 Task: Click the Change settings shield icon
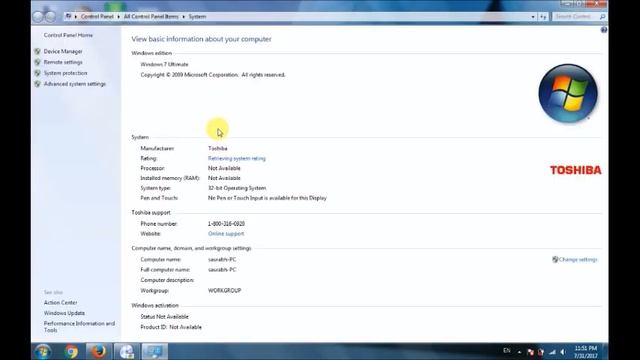(x=555, y=259)
